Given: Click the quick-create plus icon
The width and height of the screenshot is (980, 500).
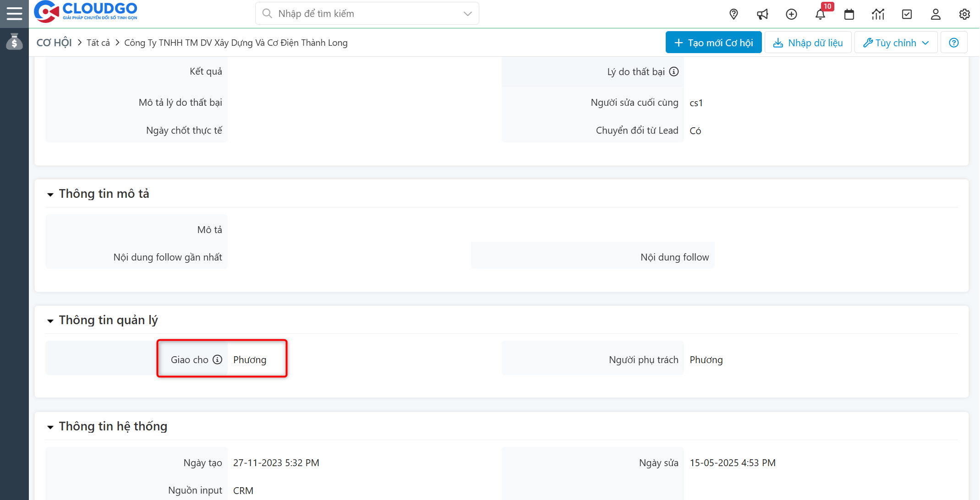Looking at the screenshot, I should [x=792, y=14].
